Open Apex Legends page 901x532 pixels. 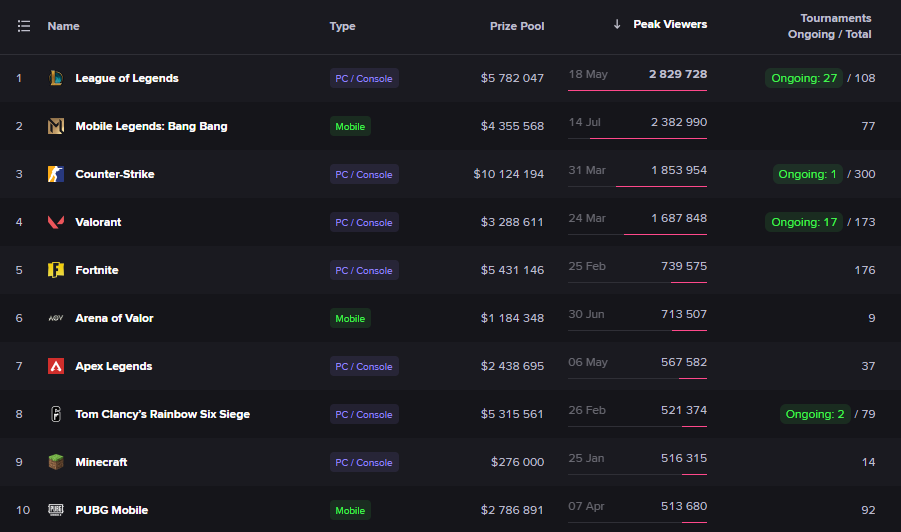[114, 366]
